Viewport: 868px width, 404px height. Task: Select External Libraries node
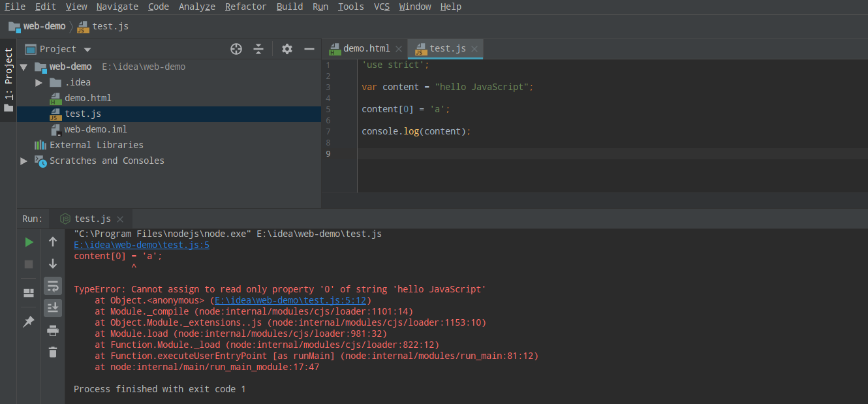96,145
